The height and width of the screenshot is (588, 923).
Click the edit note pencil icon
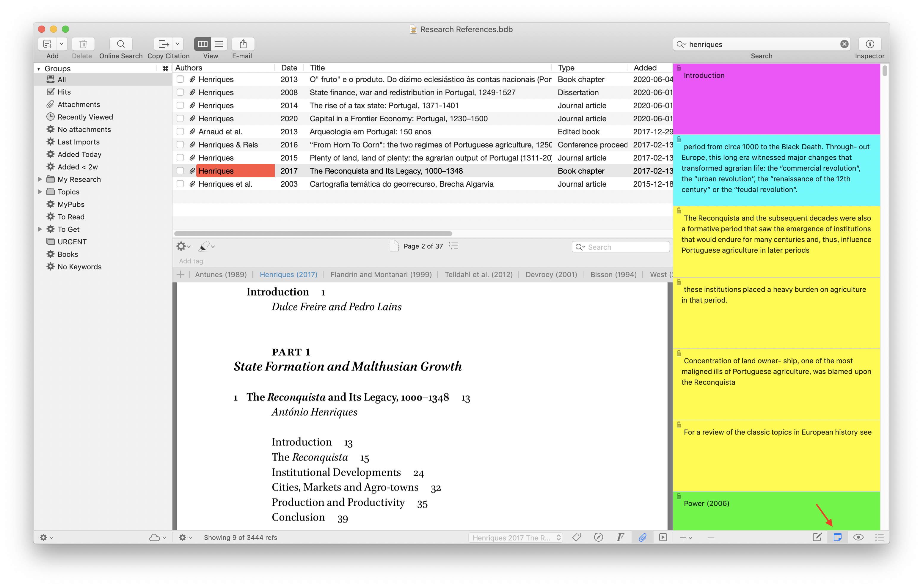(817, 537)
